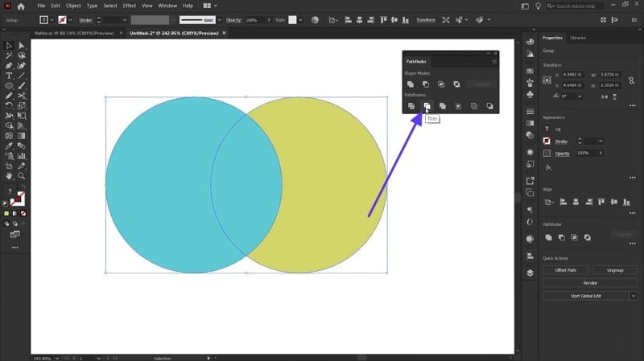Apply Exclude in floating Pathfinder panel
The height and width of the screenshot is (361, 644).
click(x=456, y=84)
